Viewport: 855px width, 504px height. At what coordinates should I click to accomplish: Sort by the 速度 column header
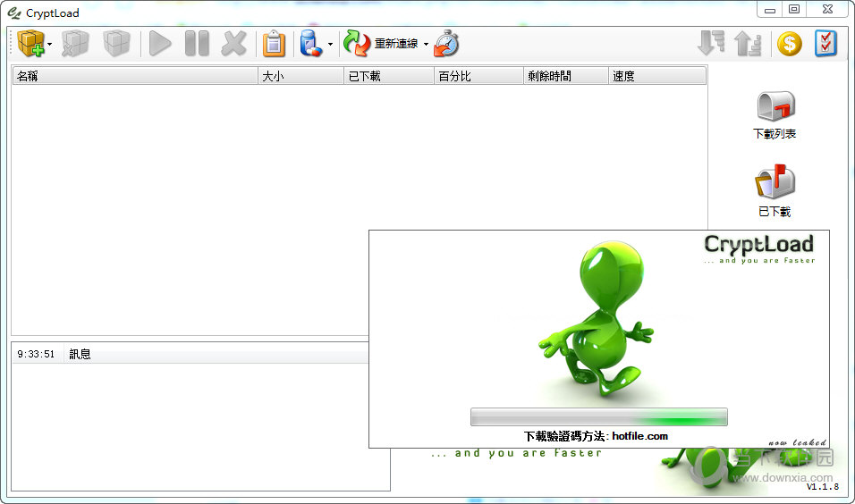click(x=657, y=76)
